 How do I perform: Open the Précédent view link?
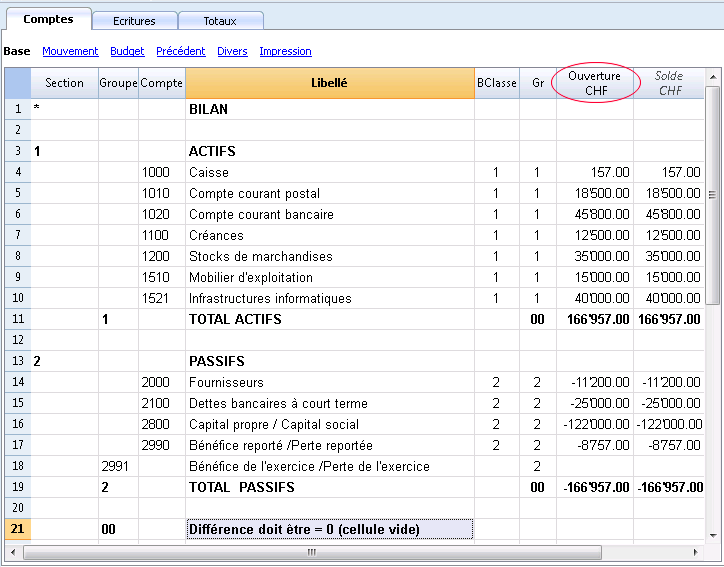181,51
